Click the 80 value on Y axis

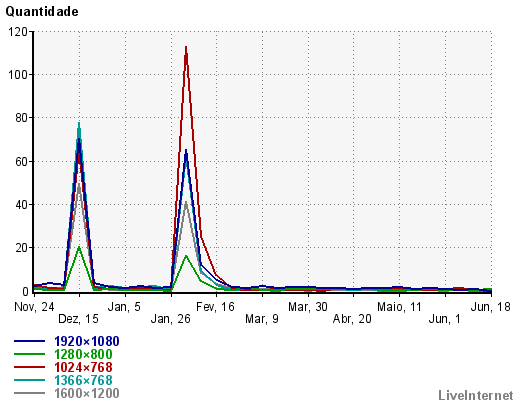22,118
